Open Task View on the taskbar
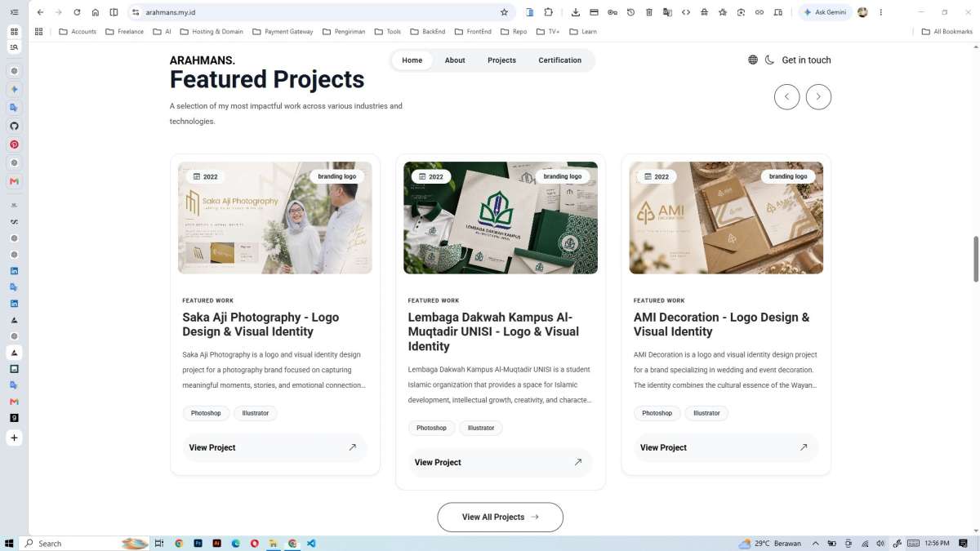980x551 pixels. (159, 543)
